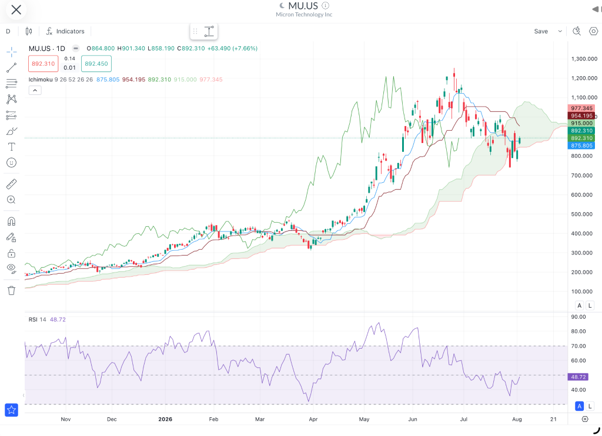The height and width of the screenshot is (436, 602).
Task: Click the MU.US 1D symbol legend
Action: coord(47,48)
